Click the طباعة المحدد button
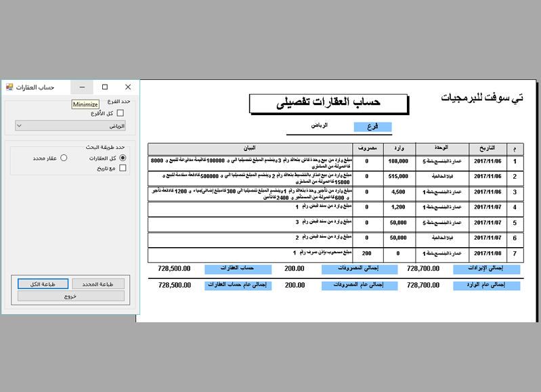This screenshot has height=392, width=541. point(98,284)
